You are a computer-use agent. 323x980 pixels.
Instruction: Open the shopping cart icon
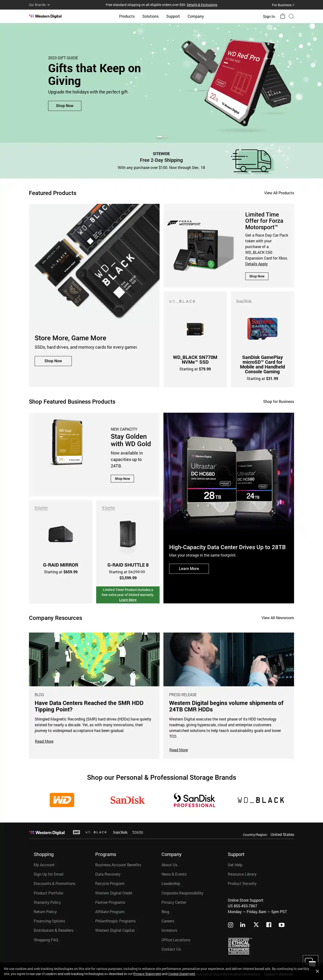pos(283,16)
